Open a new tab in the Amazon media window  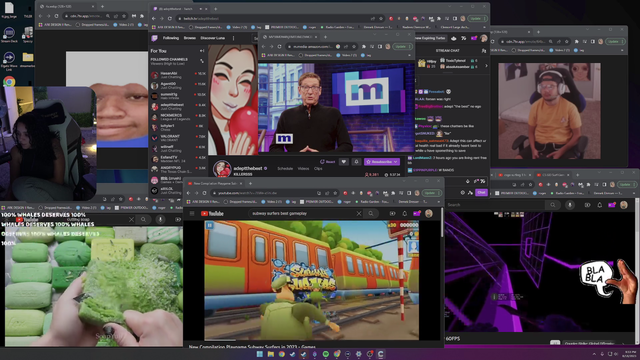click(x=325, y=37)
